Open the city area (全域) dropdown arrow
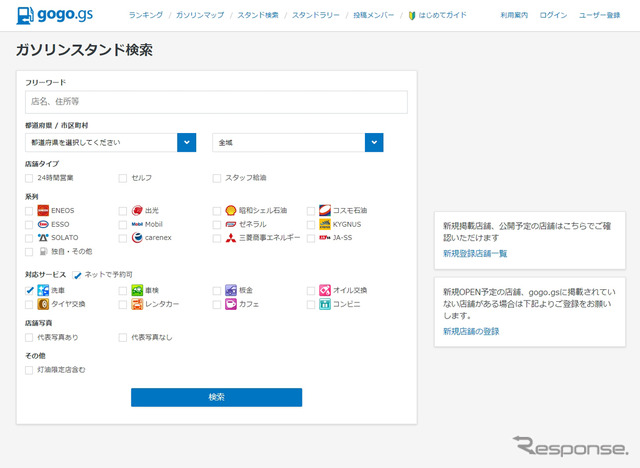The height and width of the screenshot is (468, 640). pos(374,142)
